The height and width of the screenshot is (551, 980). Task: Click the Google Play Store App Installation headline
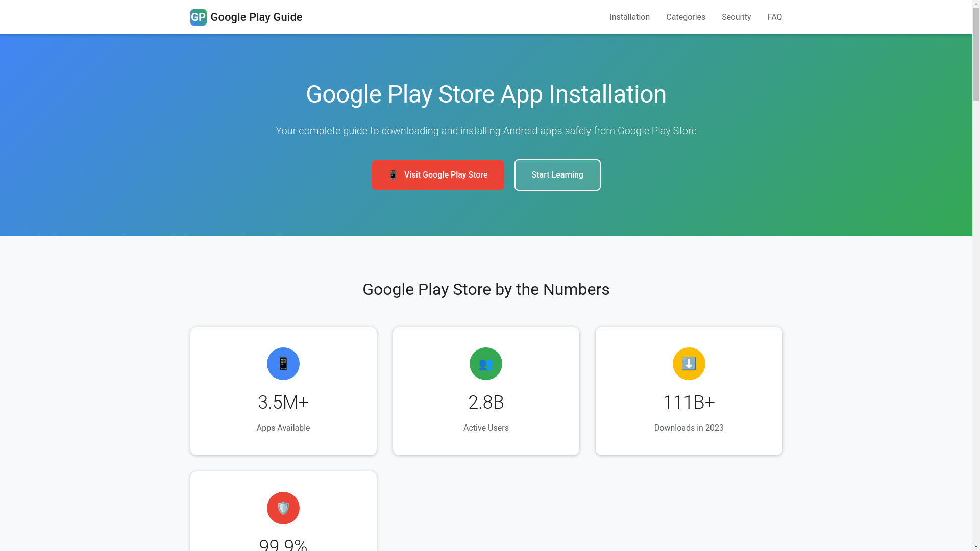coord(486,94)
